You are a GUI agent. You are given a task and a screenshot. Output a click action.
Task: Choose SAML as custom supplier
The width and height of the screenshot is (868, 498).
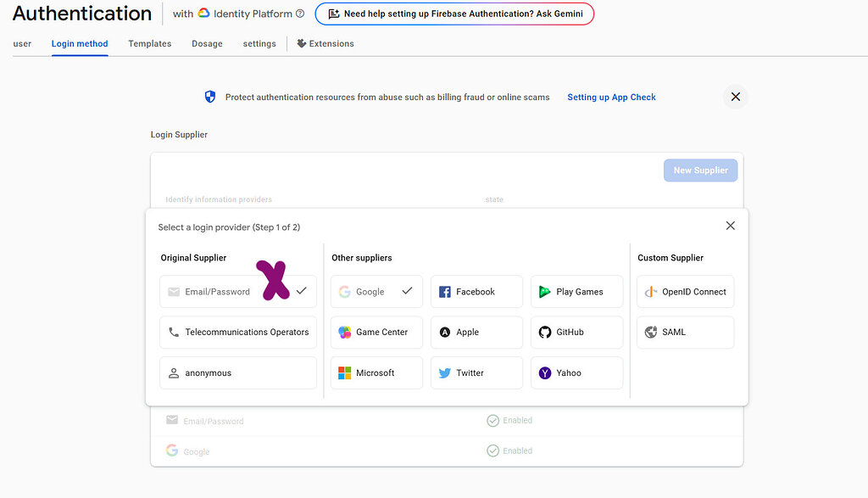point(685,332)
